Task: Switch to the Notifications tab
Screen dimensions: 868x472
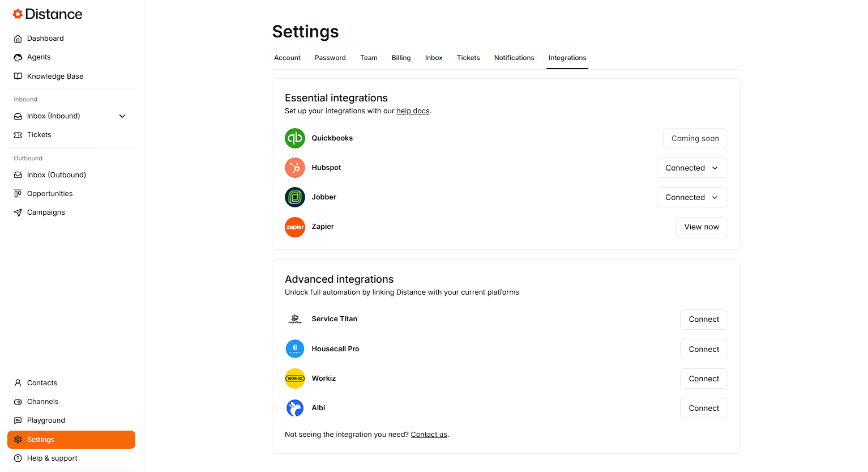Action: [514, 58]
